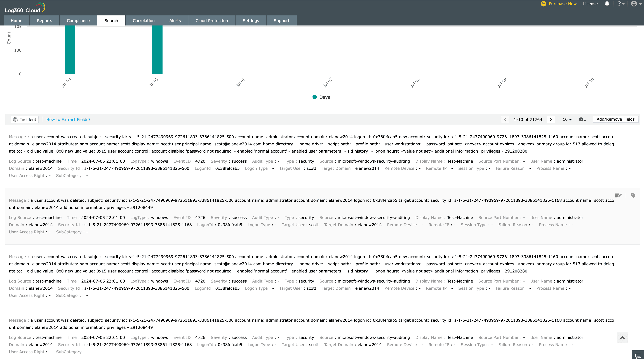The width and height of the screenshot is (644, 359).
Task: Open the How to Extract Fields link
Action: point(68,120)
